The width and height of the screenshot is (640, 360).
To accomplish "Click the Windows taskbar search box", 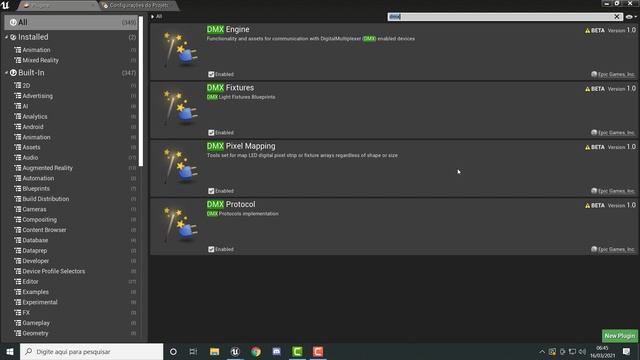I will (91, 351).
